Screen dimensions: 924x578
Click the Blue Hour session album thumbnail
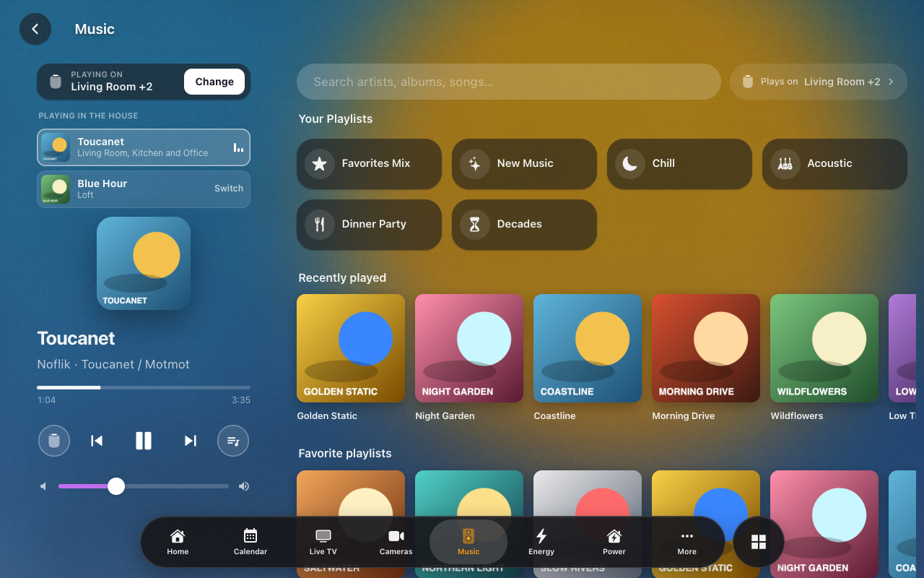tap(56, 189)
